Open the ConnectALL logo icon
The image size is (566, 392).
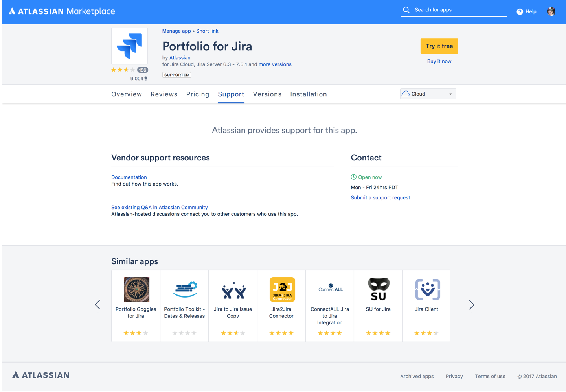331,288
